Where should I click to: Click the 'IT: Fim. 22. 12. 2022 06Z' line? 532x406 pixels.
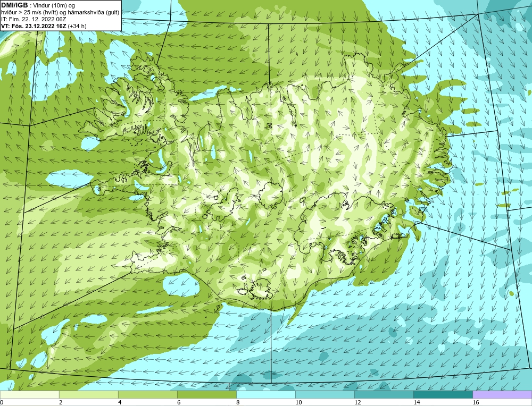[34, 19]
